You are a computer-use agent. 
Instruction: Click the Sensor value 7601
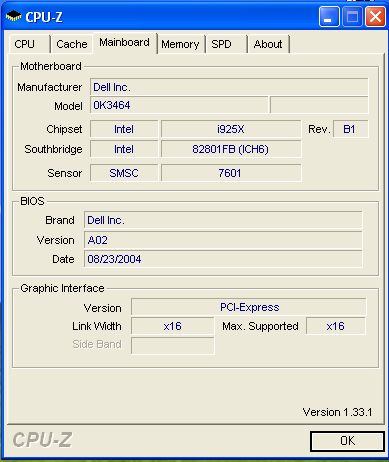click(x=231, y=173)
